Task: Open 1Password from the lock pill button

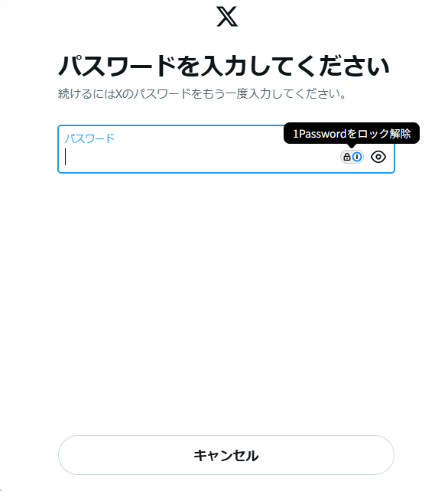Action: (352, 157)
